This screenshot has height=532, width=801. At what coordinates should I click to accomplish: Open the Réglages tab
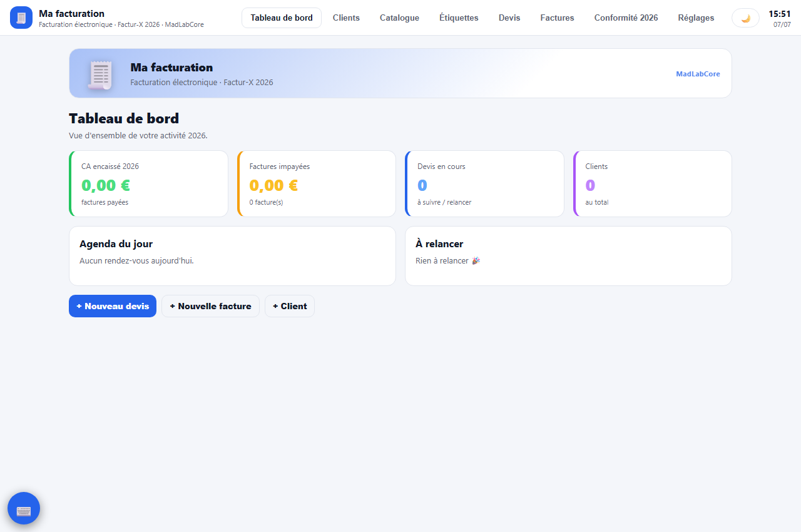tap(696, 18)
